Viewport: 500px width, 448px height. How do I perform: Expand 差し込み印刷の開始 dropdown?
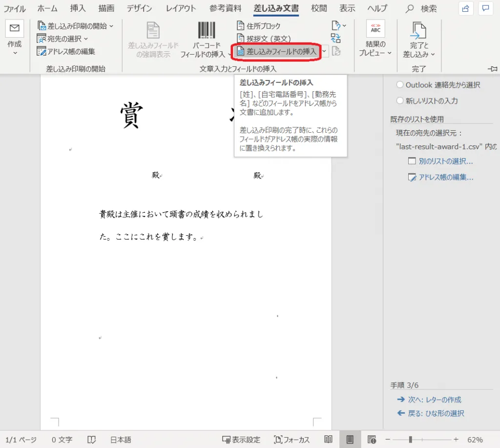(x=75, y=26)
